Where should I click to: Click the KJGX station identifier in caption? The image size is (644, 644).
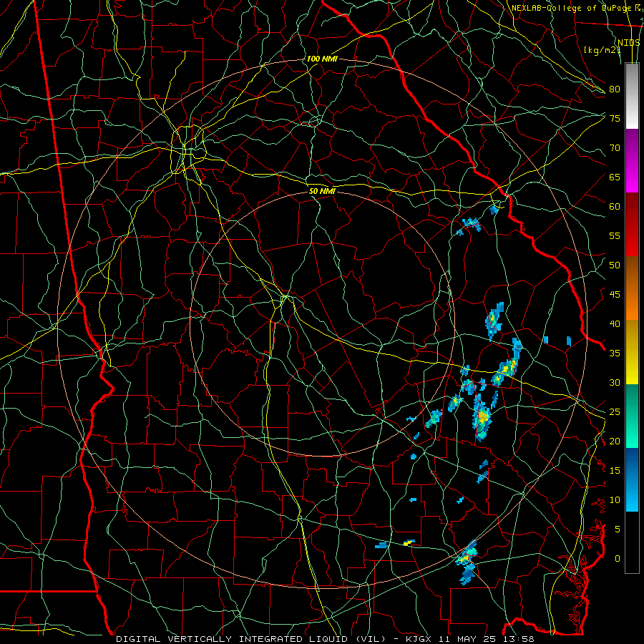pos(420,639)
